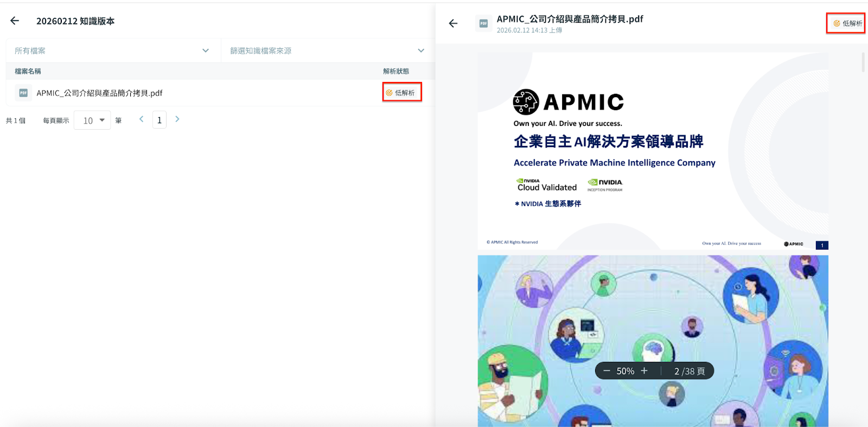Click 低解析 badge at preview top right
868x427 pixels.
tap(846, 23)
